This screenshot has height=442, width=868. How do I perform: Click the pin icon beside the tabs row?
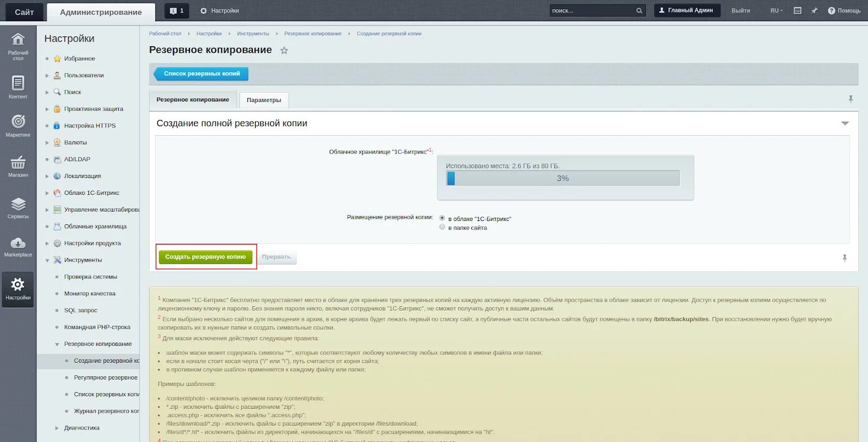click(x=851, y=99)
